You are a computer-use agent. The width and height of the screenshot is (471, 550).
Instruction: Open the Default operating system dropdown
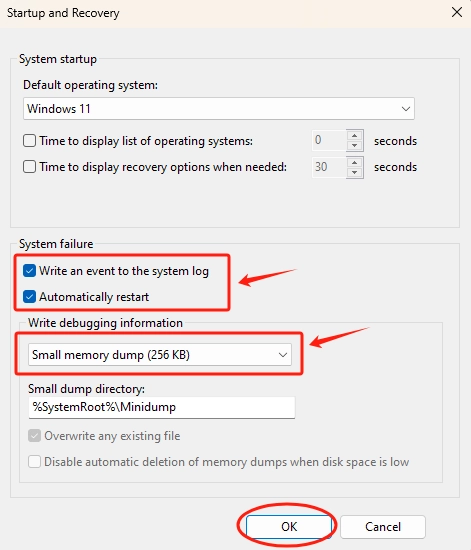219,109
